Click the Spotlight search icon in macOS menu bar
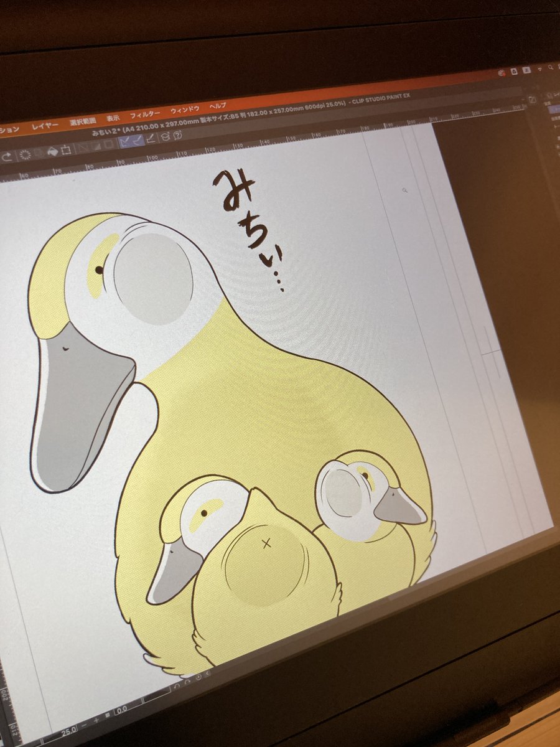The image size is (560, 747). (550, 67)
